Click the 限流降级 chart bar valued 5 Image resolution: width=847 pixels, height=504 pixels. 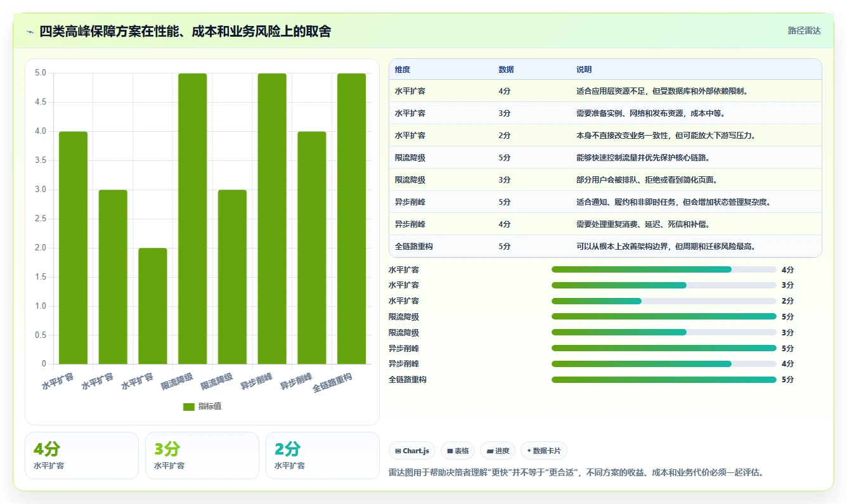(x=193, y=219)
